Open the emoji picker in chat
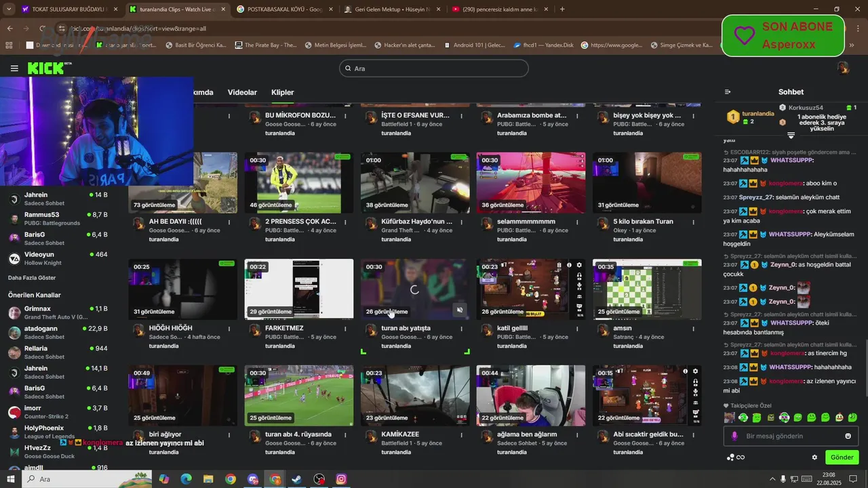Screen dimensions: 868x488 [848, 436]
